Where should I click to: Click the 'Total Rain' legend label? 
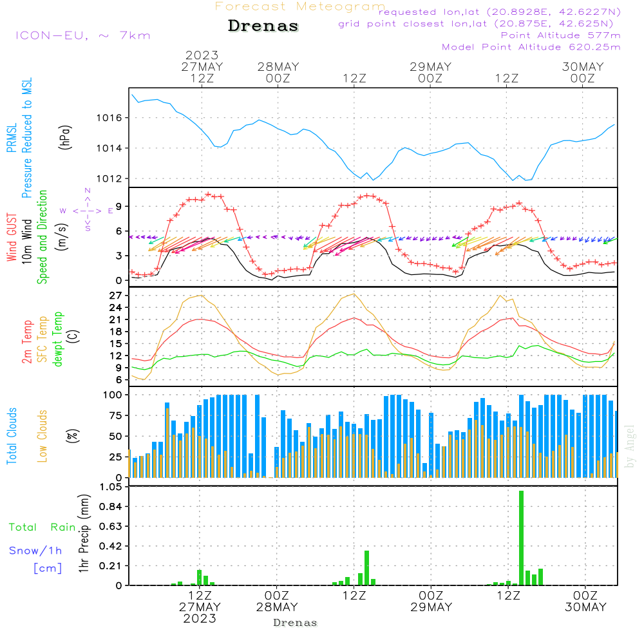43,527
